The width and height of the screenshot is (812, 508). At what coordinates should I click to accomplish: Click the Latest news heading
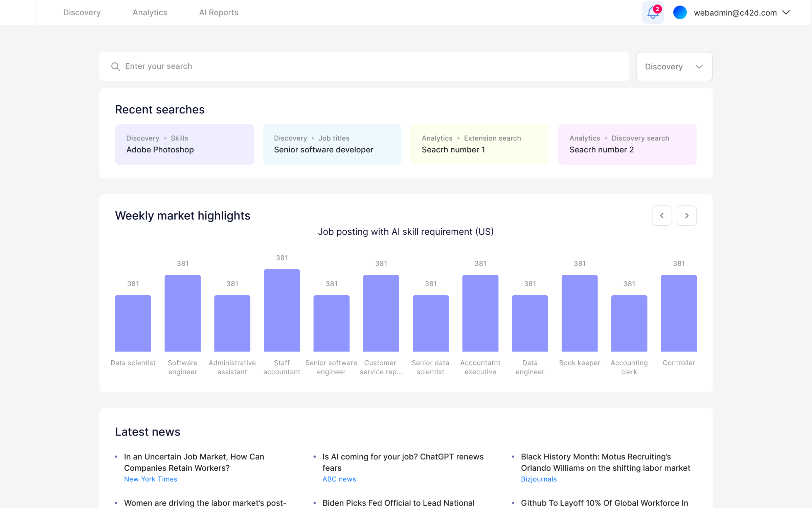click(x=148, y=432)
